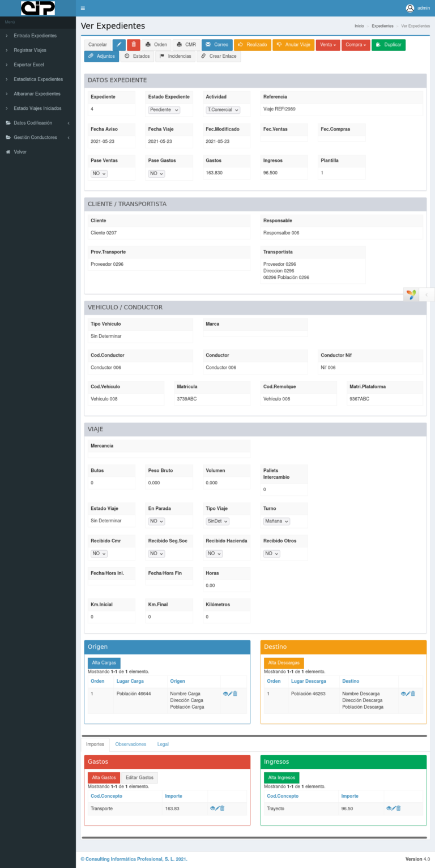
Task: Click the Expedientes breadcrumb link
Action: 382,26
